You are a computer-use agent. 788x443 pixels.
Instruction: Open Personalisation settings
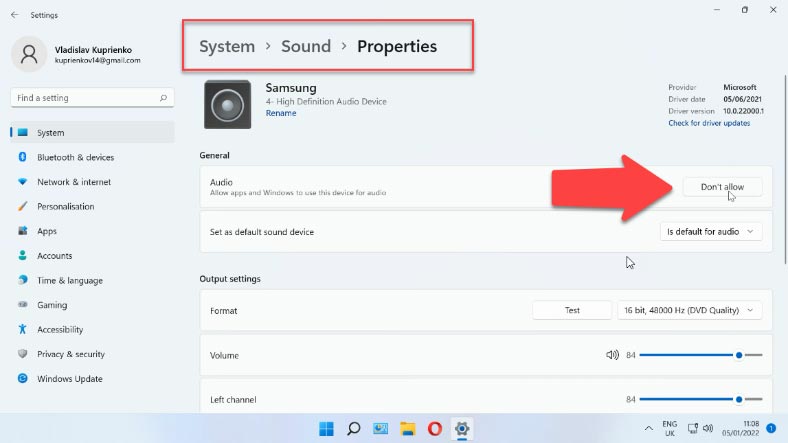tap(92, 206)
